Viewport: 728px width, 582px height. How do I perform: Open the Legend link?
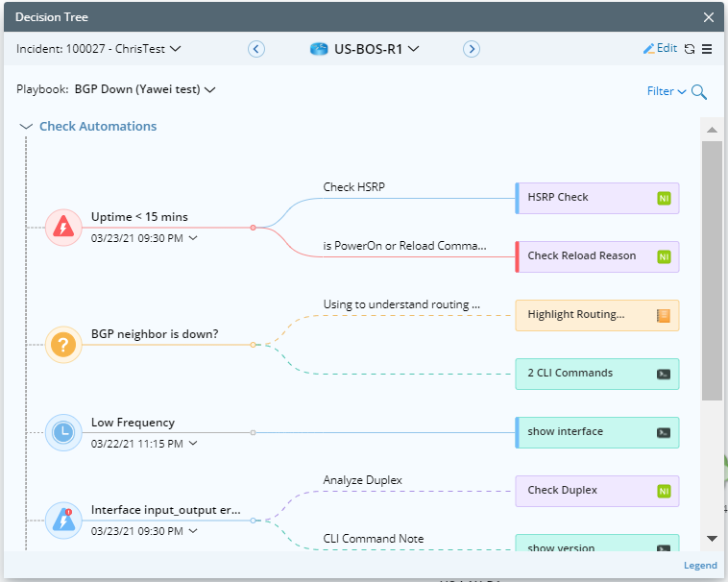coord(699,566)
